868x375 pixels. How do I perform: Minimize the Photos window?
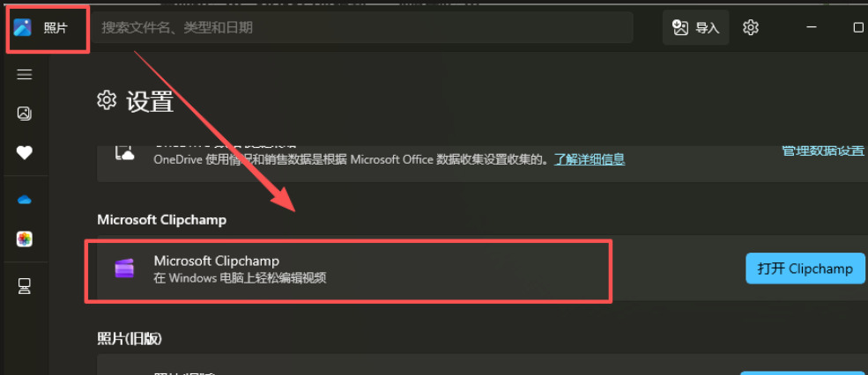[812, 27]
